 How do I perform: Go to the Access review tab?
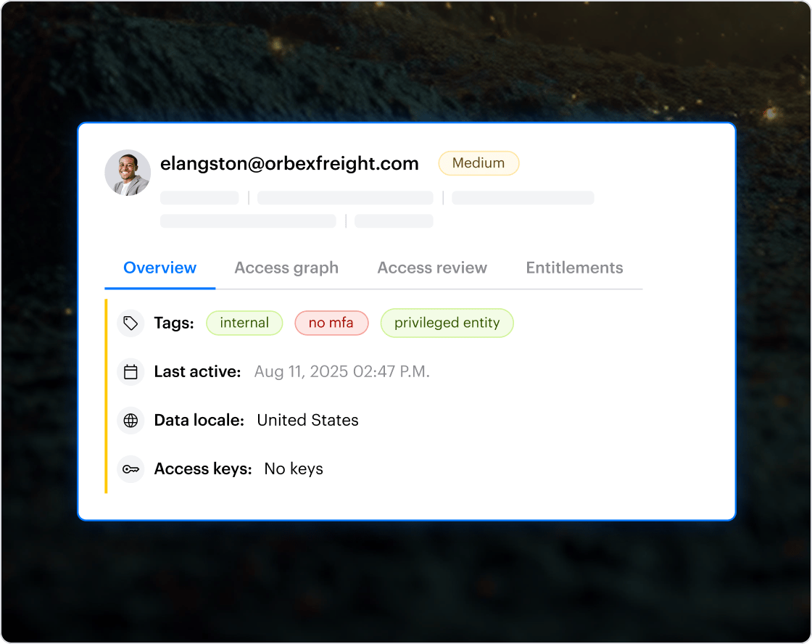pos(432,268)
